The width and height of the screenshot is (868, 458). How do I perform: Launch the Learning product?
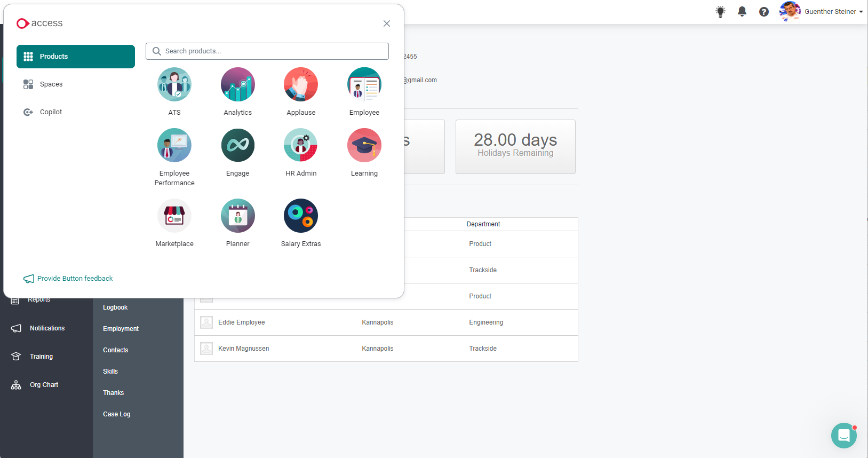(x=364, y=145)
